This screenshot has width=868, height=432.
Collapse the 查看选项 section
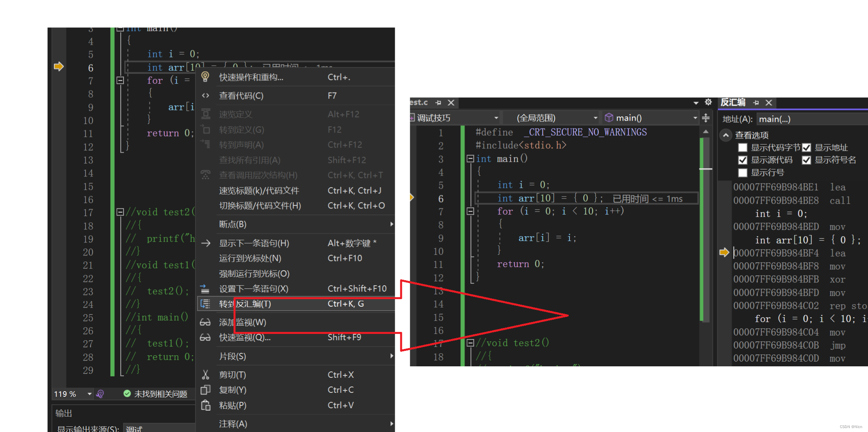click(x=725, y=135)
